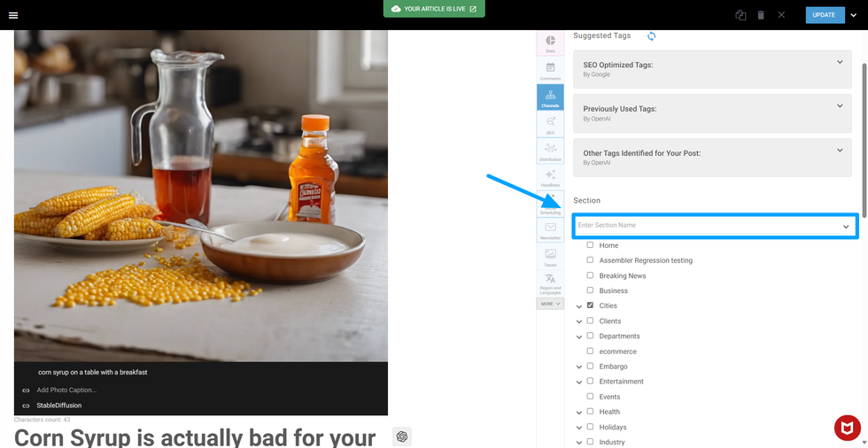Open the Comments sidebar panel
Image resolution: width=868 pixels, height=448 pixels.
(550, 71)
